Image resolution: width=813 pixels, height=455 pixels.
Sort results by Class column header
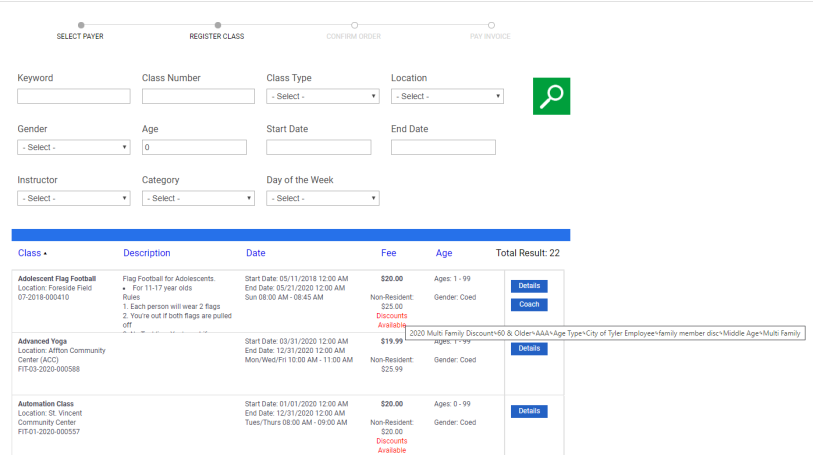(30, 253)
